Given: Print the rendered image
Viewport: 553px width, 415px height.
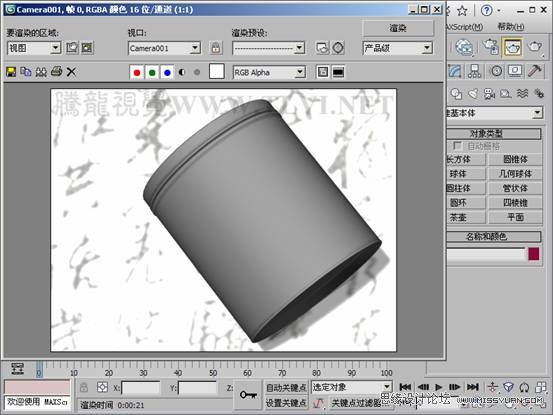Looking at the screenshot, I should [x=56, y=72].
